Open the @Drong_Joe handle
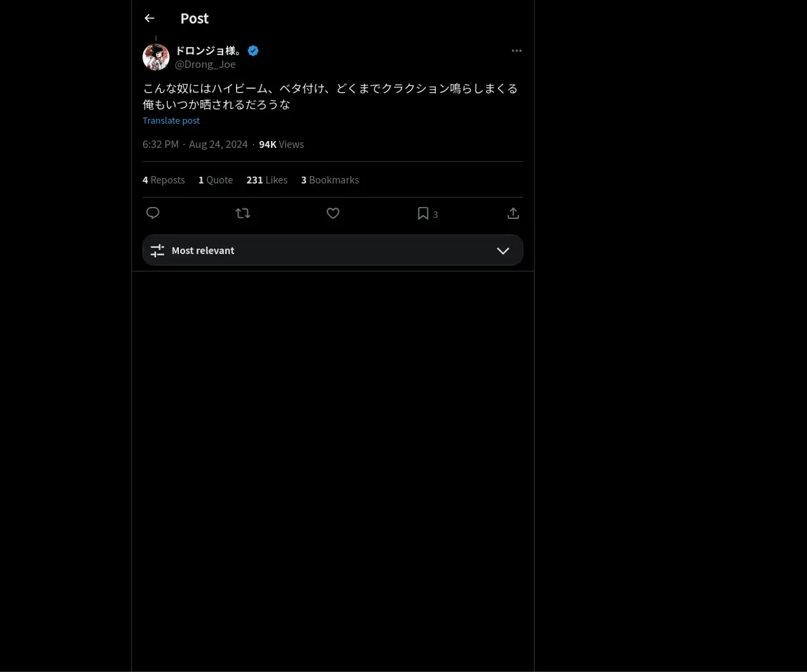Screen dimensions: 807x672 click(x=205, y=65)
